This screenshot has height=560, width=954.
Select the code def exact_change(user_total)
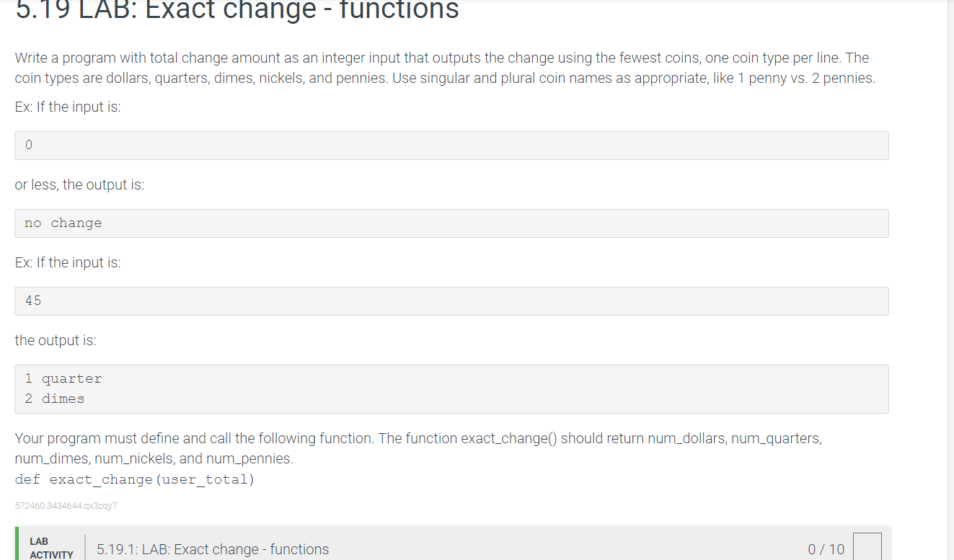pos(133,479)
